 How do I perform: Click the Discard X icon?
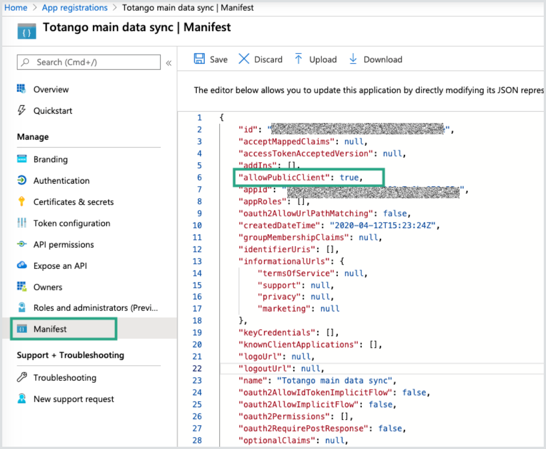coord(244,59)
